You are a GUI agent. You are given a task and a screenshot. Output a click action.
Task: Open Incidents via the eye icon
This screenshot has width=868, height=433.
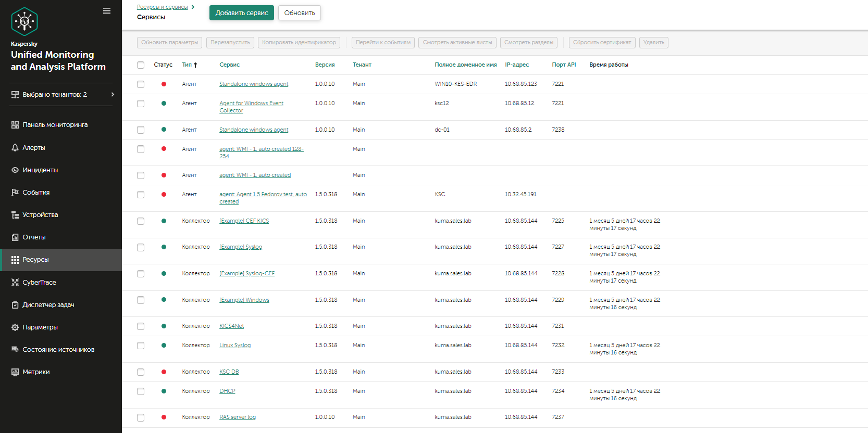pos(15,170)
